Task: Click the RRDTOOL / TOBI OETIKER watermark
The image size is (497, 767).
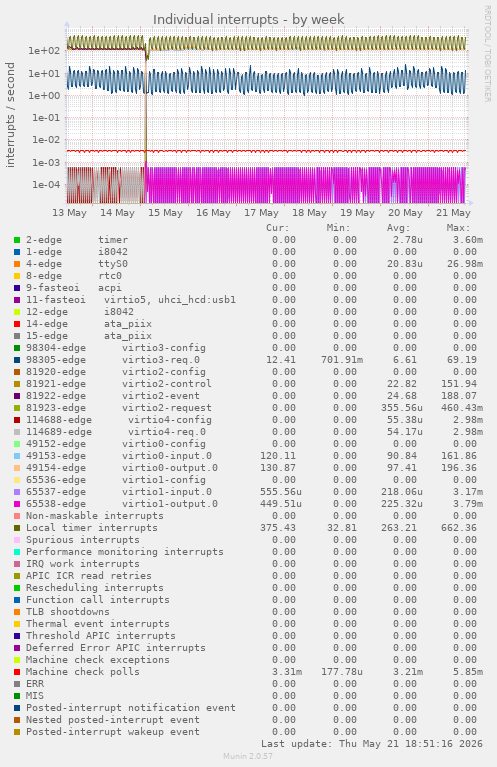Action: 488,54
